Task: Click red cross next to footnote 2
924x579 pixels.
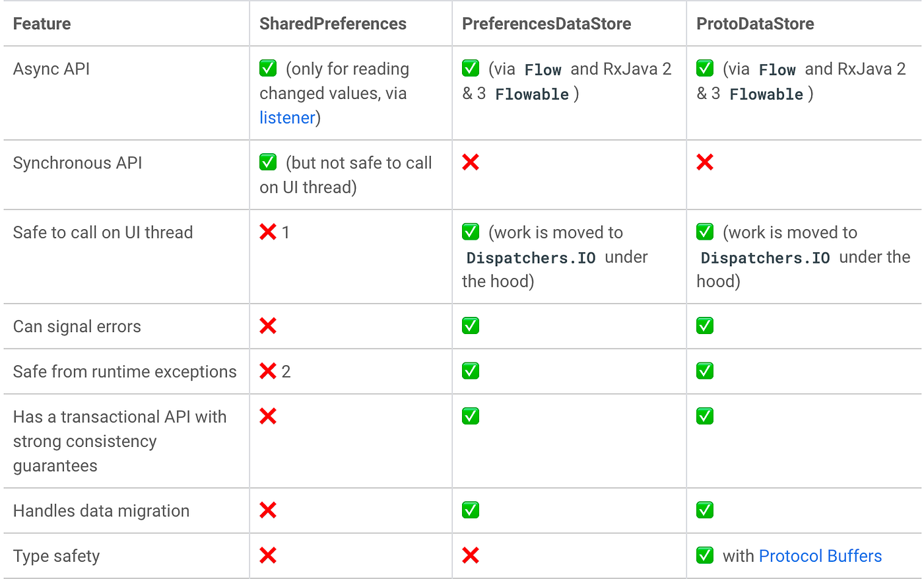Action: (x=268, y=371)
